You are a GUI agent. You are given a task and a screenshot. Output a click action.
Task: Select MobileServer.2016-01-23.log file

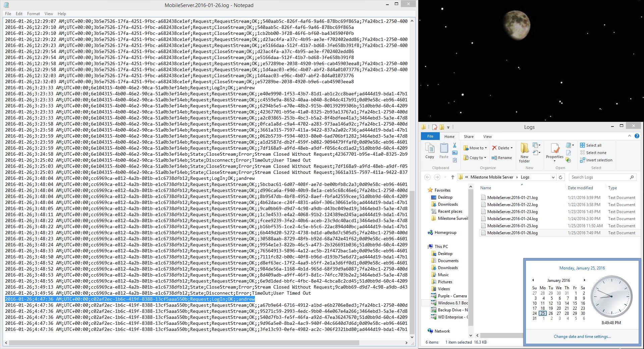tap(512, 212)
